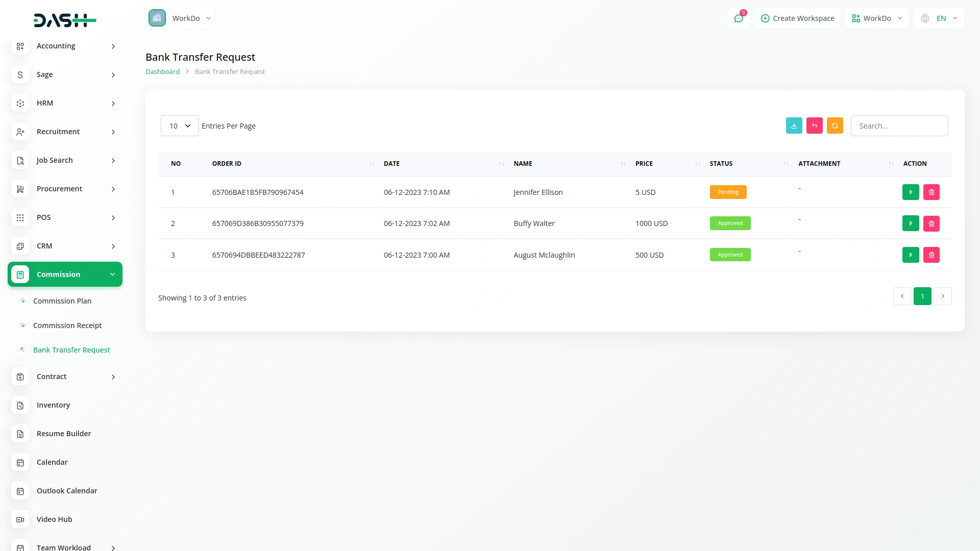Open action for Jennifer Ellison's request

(x=910, y=192)
